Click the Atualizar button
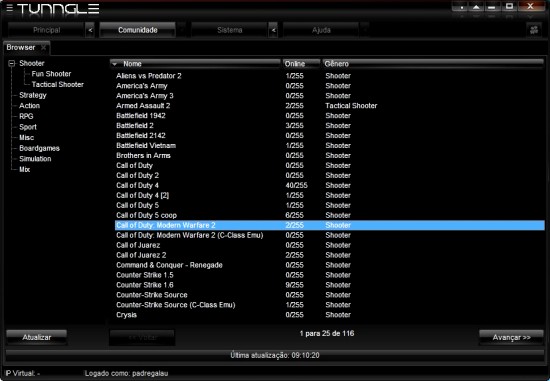Image resolution: width=550 pixels, height=381 pixels. (x=36, y=337)
